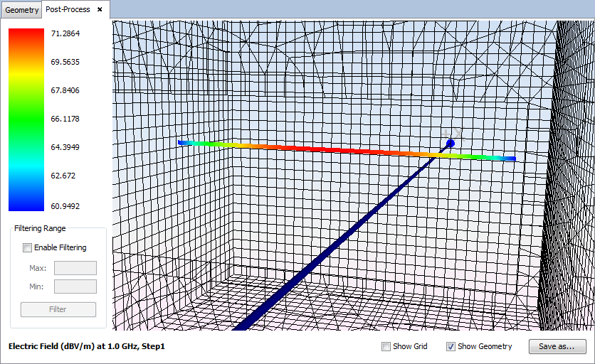This screenshot has height=364, width=595.
Task: Click the 60.9492 minimum legend value
Action: (65, 206)
